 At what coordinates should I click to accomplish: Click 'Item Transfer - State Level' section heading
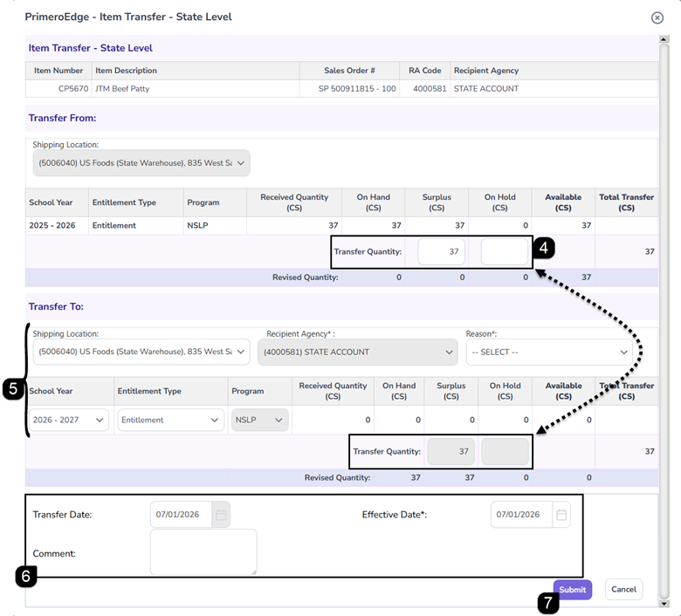click(x=90, y=48)
